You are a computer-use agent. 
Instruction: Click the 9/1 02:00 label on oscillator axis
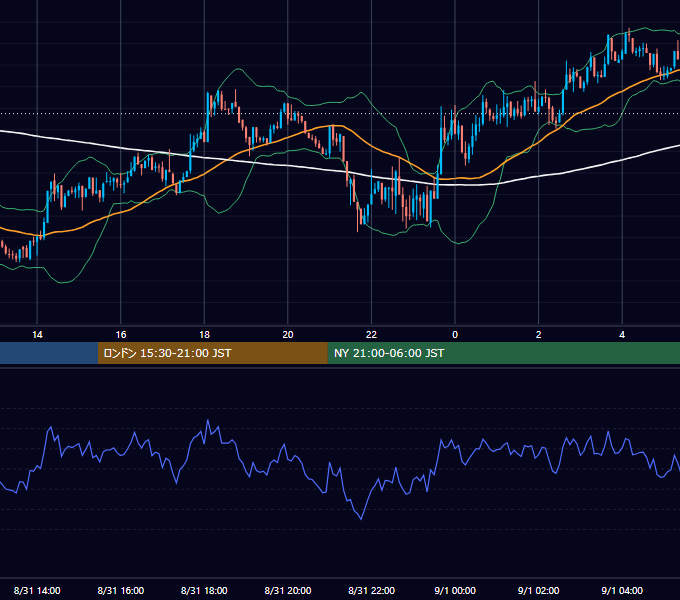539,590
